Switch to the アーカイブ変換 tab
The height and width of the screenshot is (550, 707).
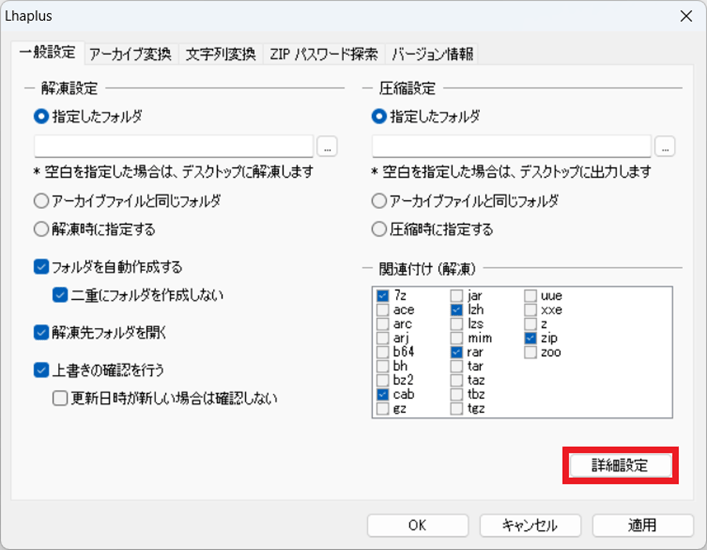[x=130, y=54]
